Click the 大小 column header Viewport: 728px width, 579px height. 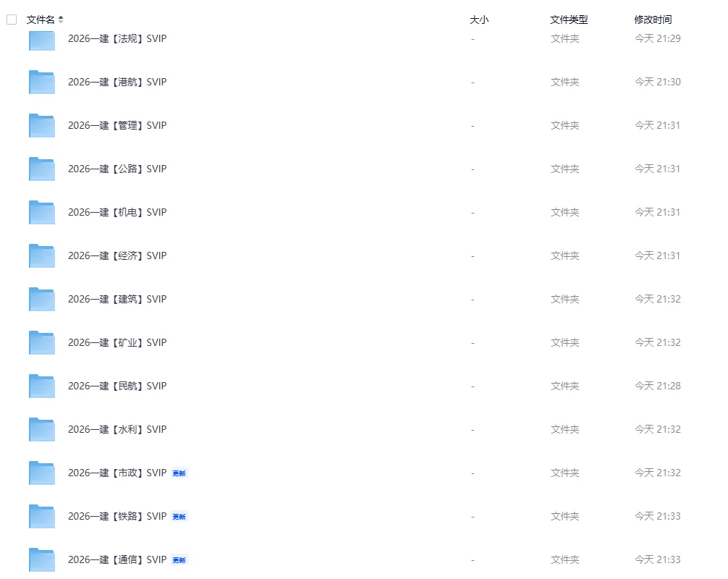[479, 20]
